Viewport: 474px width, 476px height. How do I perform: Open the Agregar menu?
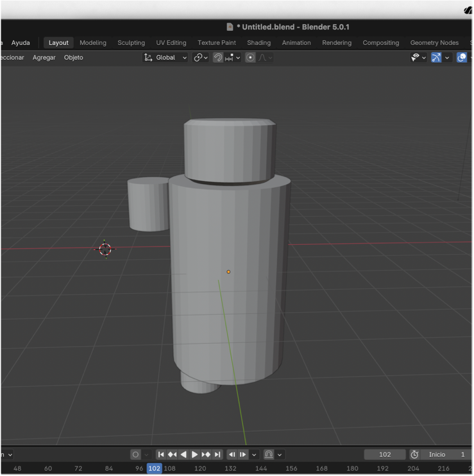[x=44, y=58]
